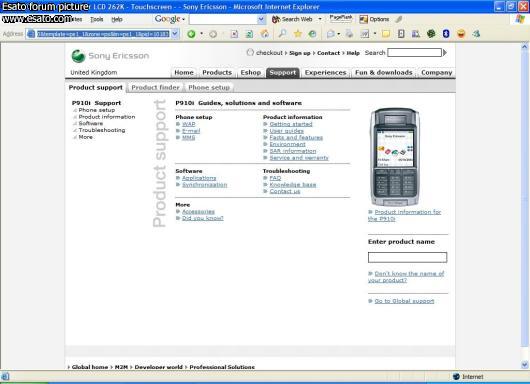
Task: Click the browser Forward arrow button
Action: [x=213, y=34]
